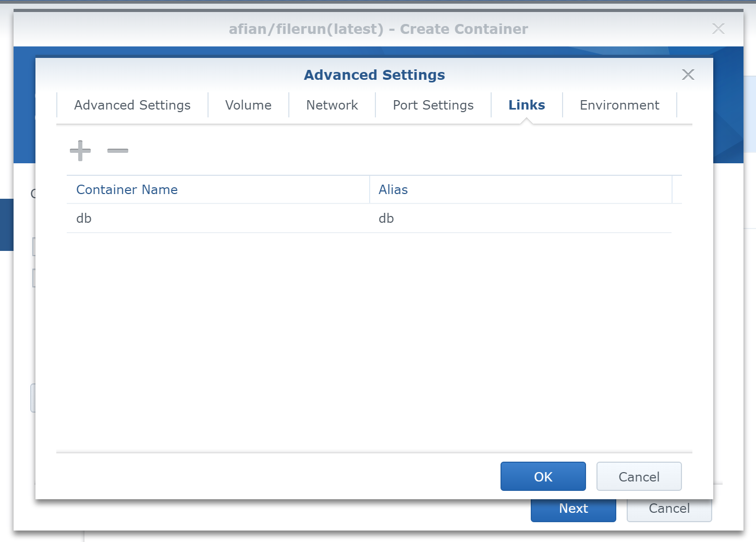The width and height of the screenshot is (756, 542).
Task: Click the Alias column header
Action: tap(393, 190)
